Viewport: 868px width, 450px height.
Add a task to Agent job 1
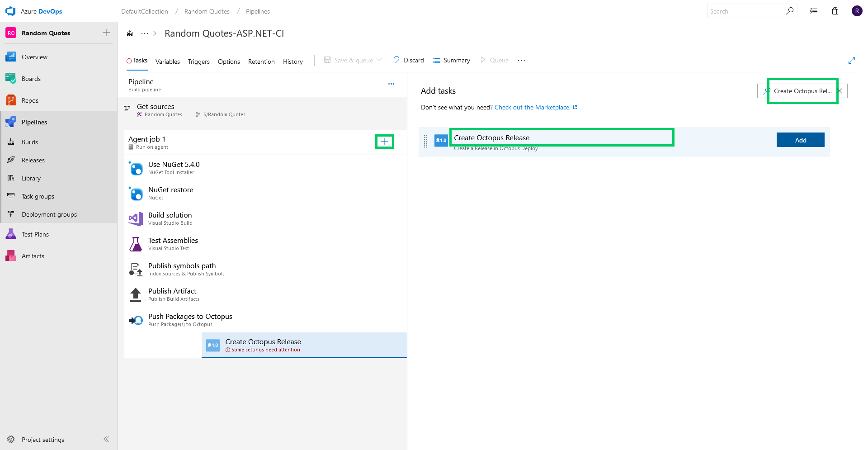[x=385, y=142]
